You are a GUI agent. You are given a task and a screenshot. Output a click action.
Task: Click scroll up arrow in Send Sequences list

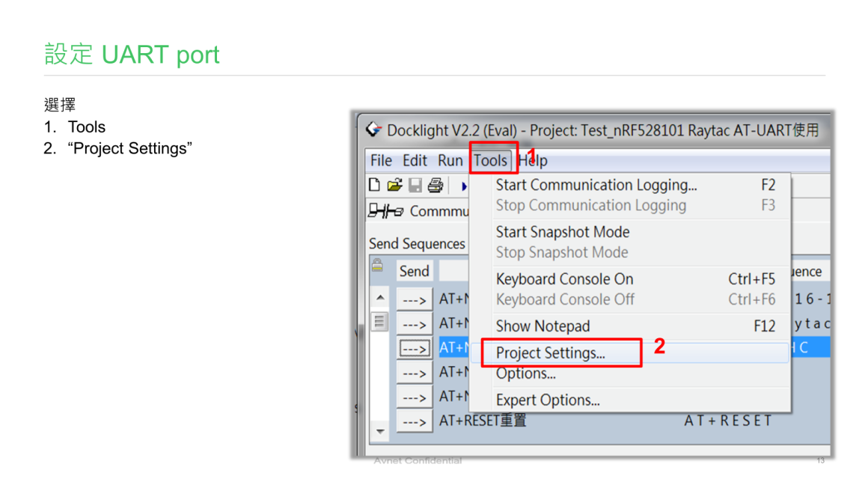pyautogui.click(x=380, y=299)
